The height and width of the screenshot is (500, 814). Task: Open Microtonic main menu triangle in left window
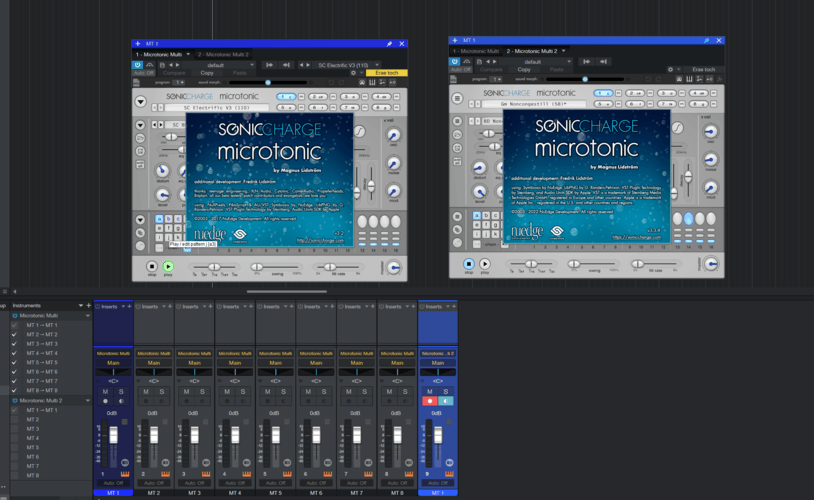[141, 101]
